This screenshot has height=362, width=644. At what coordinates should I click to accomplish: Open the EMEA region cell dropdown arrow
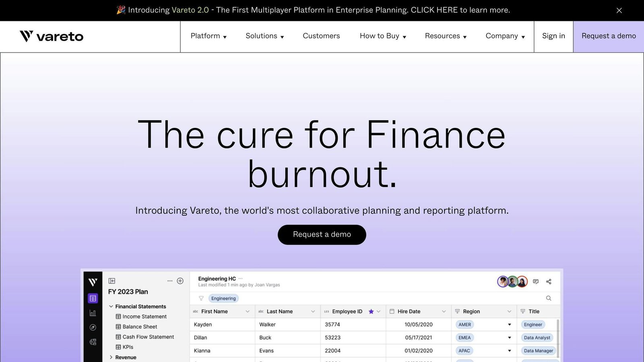(x=509, y=338)
